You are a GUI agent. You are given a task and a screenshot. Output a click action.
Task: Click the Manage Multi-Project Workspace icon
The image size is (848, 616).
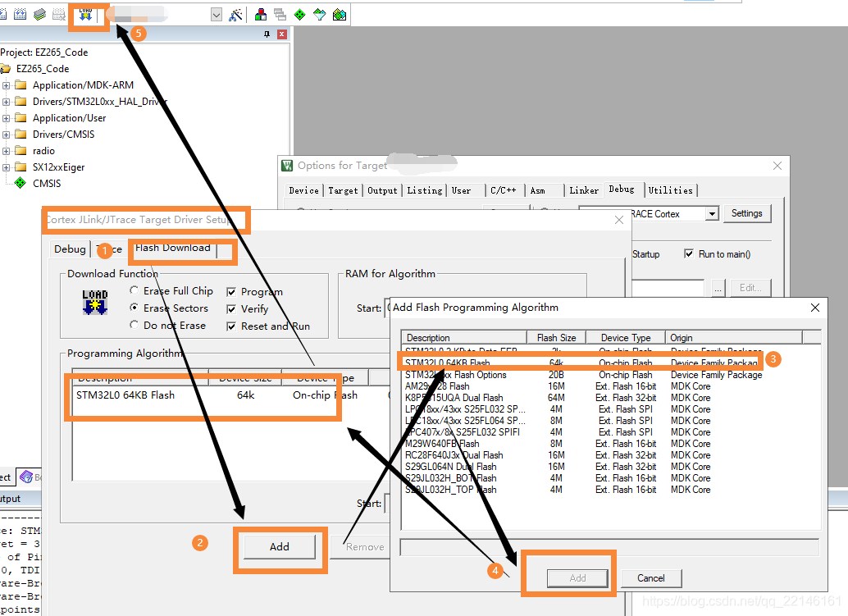(280, 15)
